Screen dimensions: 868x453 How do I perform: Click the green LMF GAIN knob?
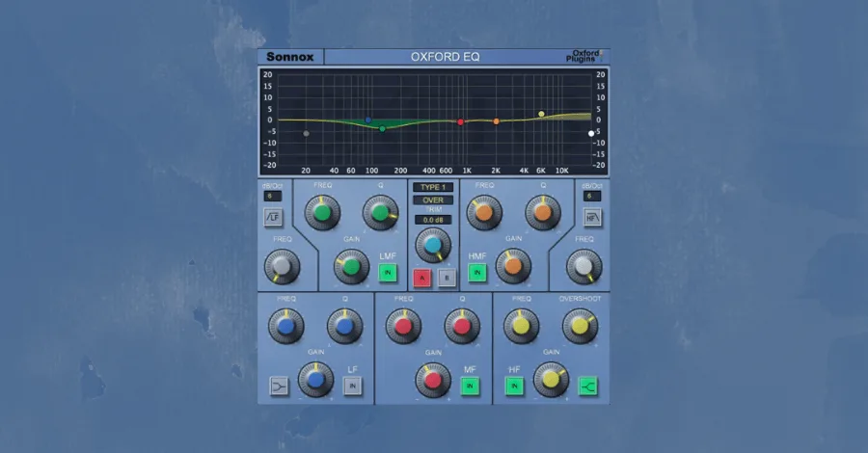351,267
